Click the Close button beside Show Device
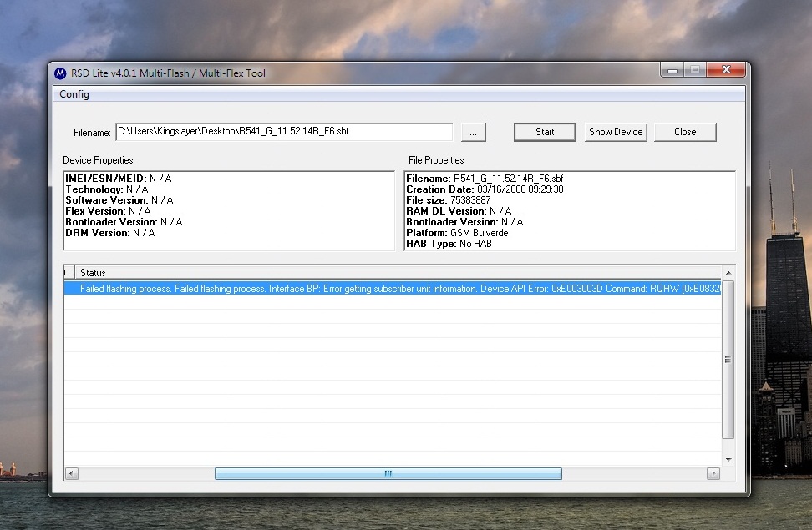Viewport: 812px width, 530px height. tap(685, 132)
